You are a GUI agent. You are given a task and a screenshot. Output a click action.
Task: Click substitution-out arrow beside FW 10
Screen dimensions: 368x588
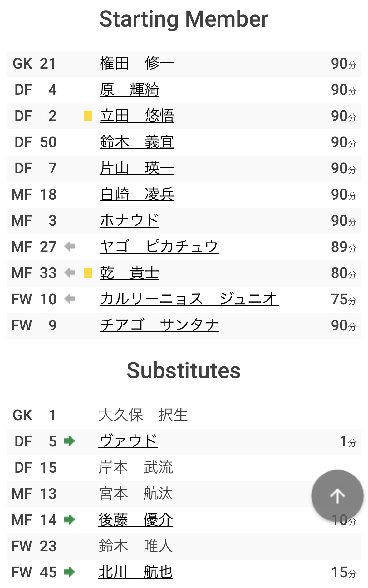click(x=69, y=299)
